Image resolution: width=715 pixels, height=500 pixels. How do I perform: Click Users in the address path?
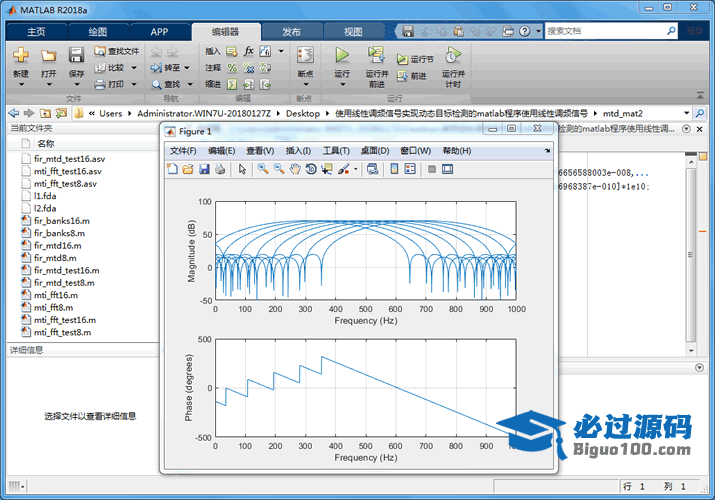(x=111, y=113)
